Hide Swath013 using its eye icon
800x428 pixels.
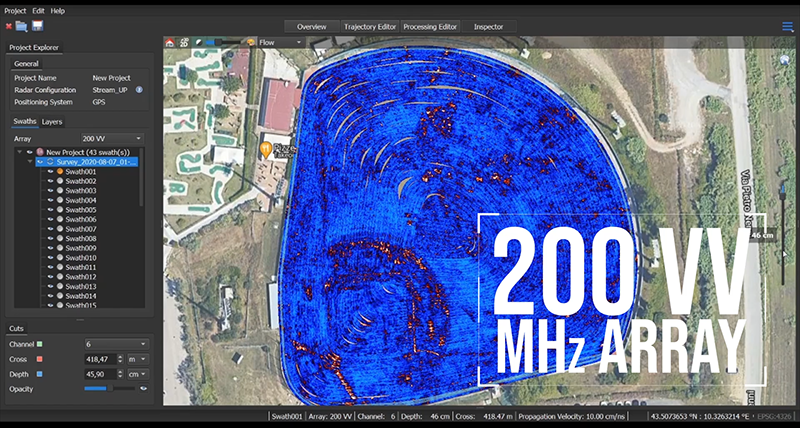pyautogui.click(x=51, y=286)
